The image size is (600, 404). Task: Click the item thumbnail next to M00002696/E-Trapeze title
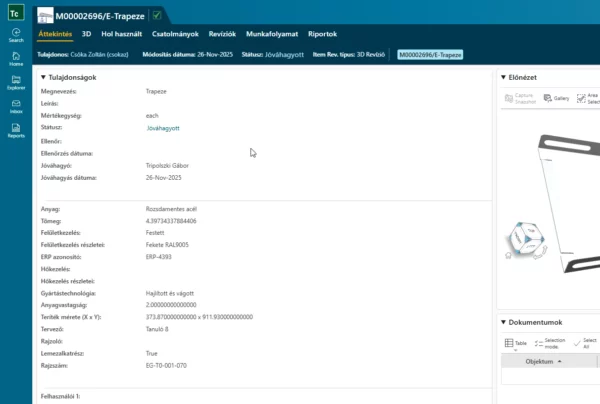click(x=45, y=16)
